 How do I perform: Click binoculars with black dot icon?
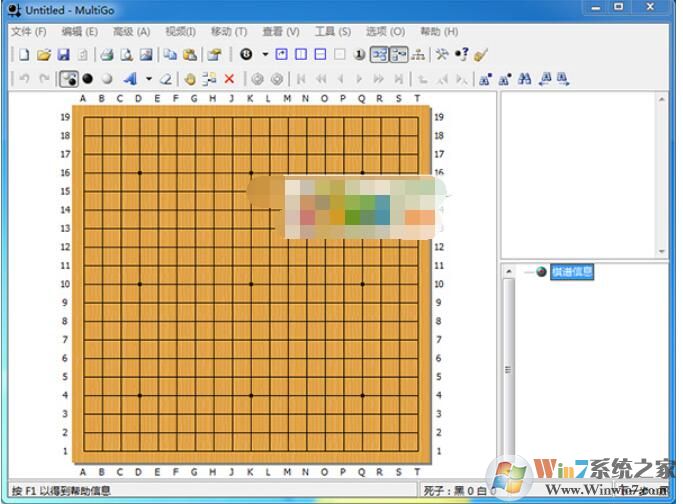(x=505, y=79)
